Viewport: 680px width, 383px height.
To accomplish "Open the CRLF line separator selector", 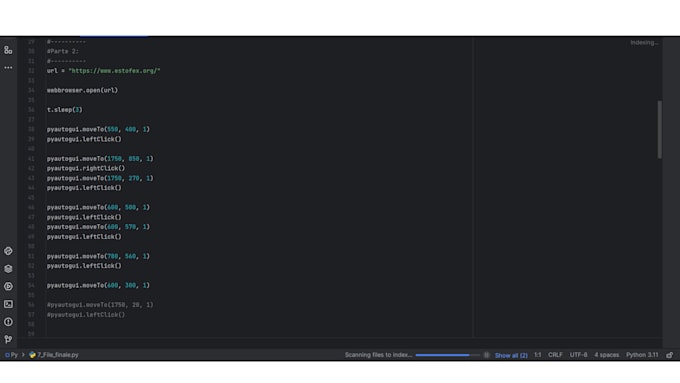I will tap(555, 355).
